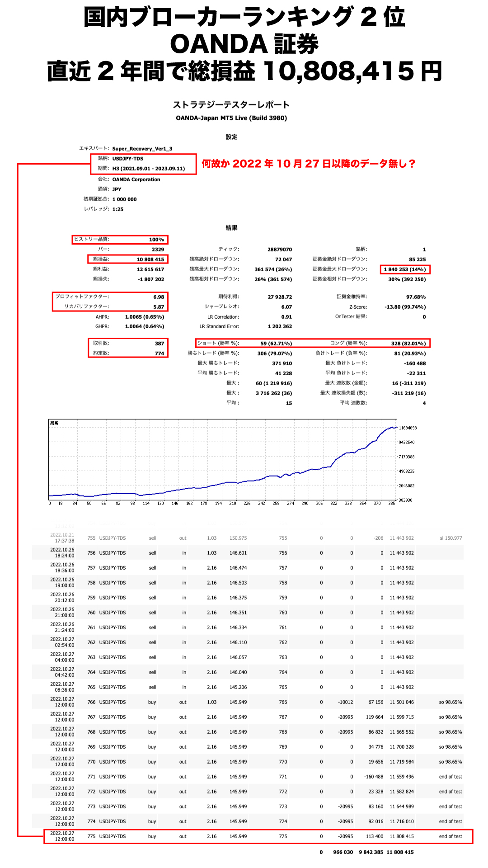488x868 pixels.
Task: Select expected payoff '27 928.72'
Action: click(280, 297)
